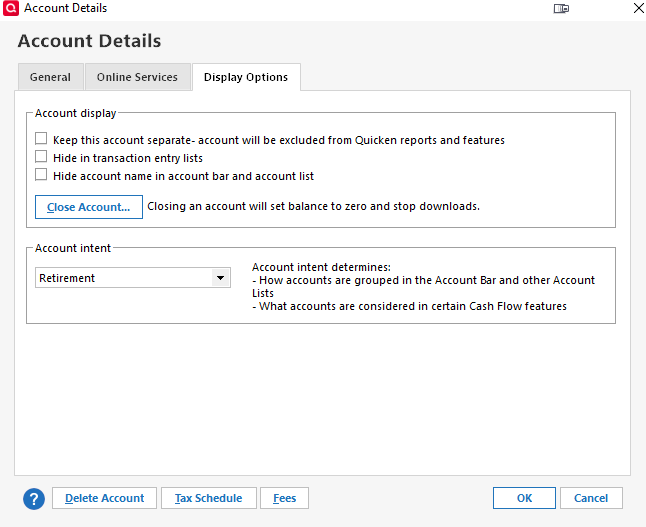Switch to the General tab

50,77
